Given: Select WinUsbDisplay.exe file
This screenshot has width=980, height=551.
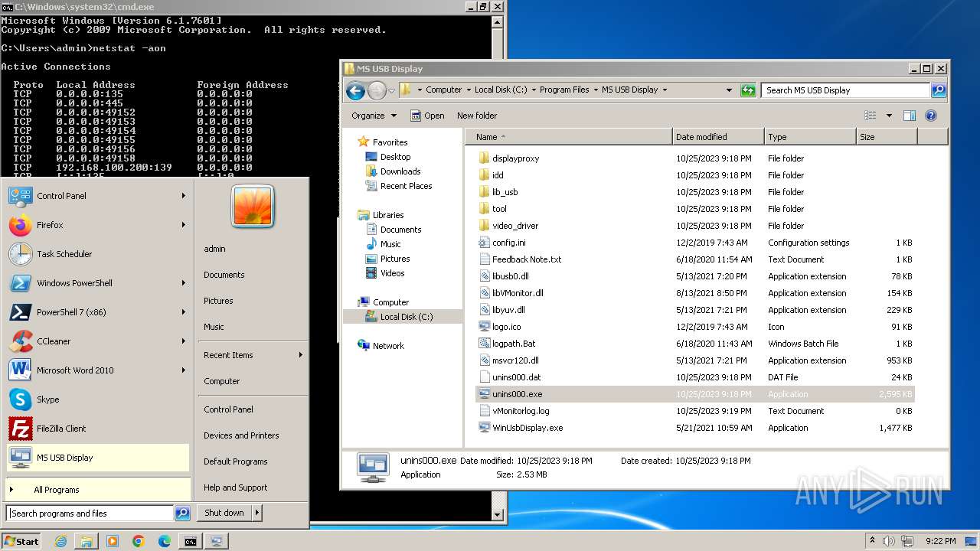Looking at the screenshot, I should 528,428.
